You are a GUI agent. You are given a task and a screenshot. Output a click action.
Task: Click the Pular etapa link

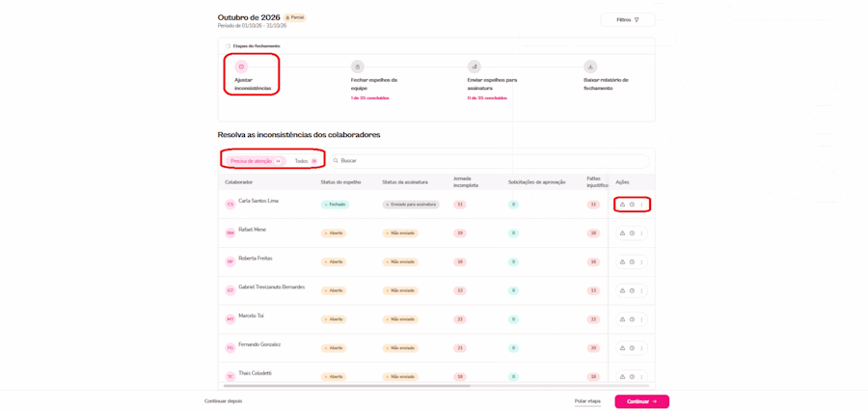[587, 401]
